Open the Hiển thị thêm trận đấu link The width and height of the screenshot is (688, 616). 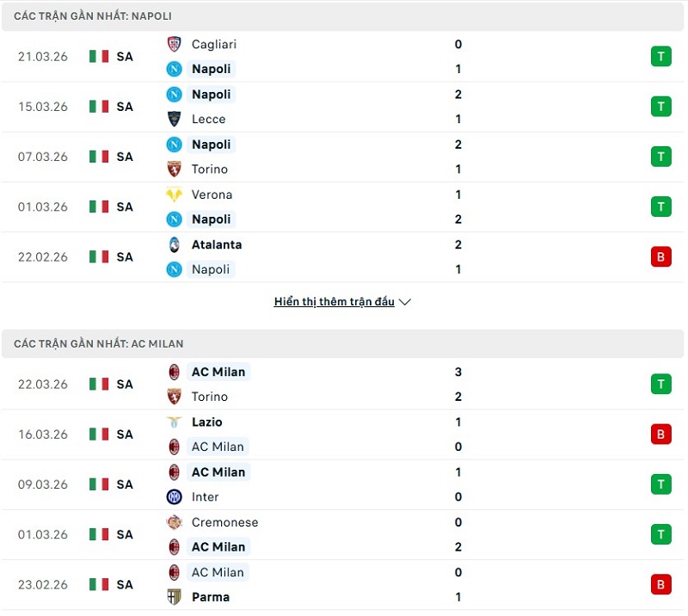[x=334, y=301]
